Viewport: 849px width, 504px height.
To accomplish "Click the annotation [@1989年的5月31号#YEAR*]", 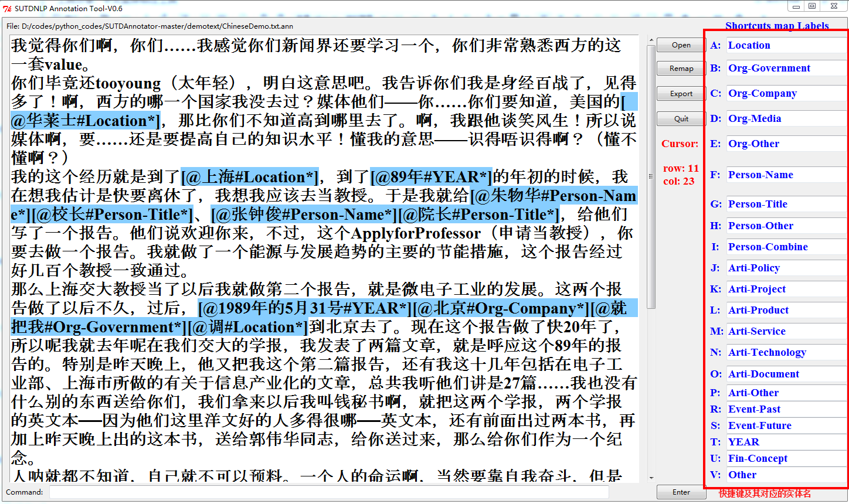I will click(x=305, y=308).
